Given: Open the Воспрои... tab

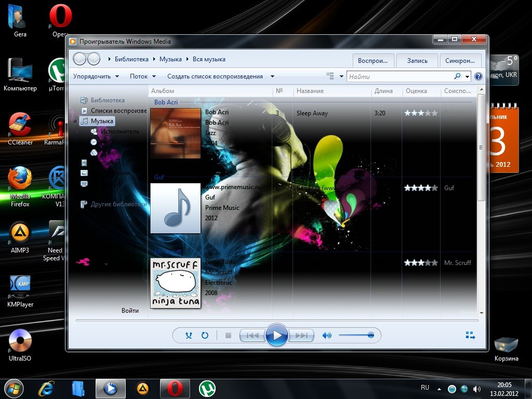Looking at the screenshot, I should [373, 60].
